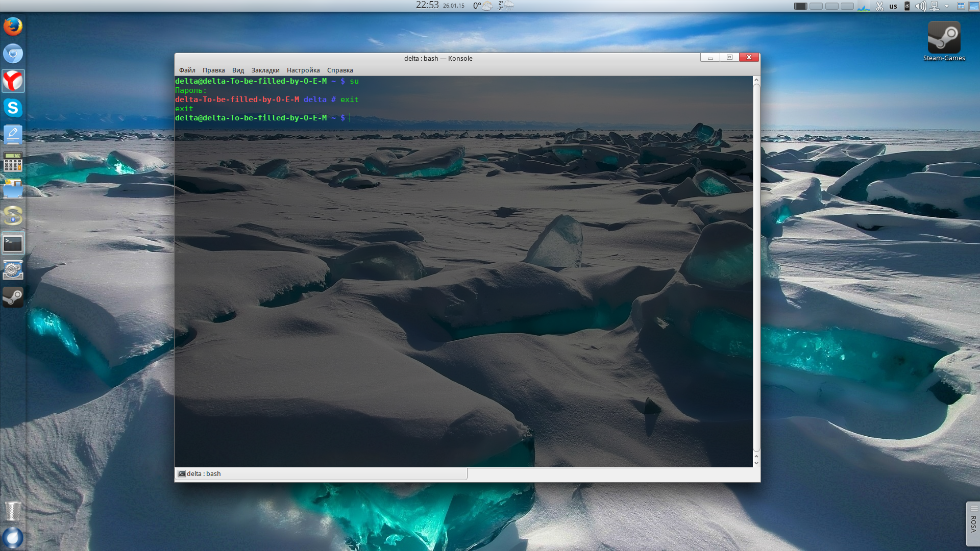Switch to the second virtual desktop
This screenshot has height=551, width=980.
click(x=816, y=6)
